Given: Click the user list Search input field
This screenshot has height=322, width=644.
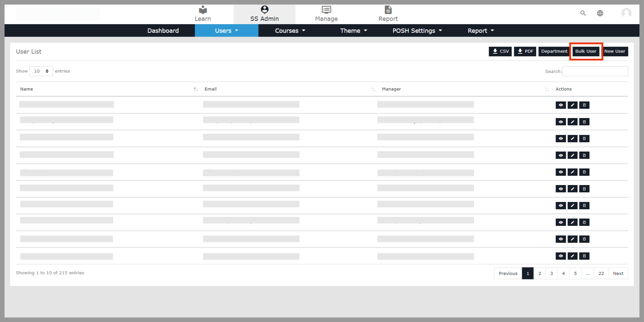Looking at the screenshot, I should pyautogui.click(x=595, y=71).
